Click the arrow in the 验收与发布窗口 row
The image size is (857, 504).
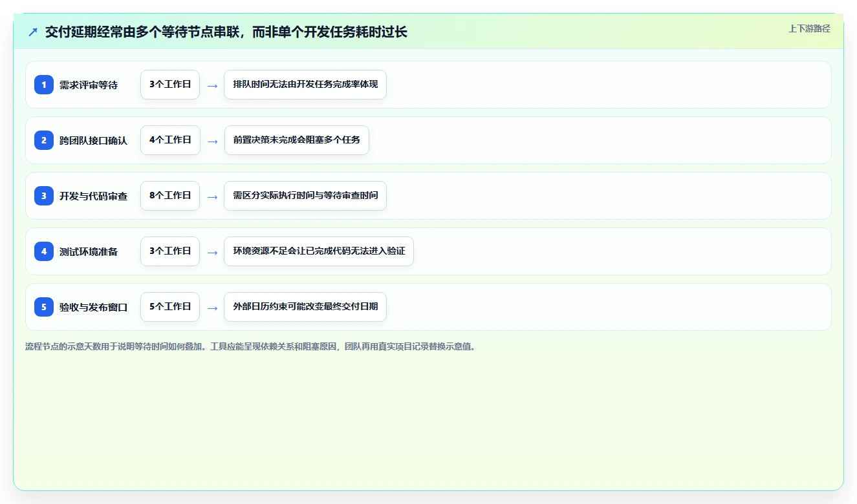[x=212, y=308]
